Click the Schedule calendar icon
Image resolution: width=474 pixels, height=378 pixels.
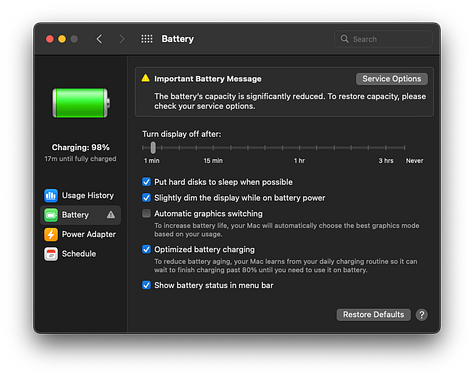pos(51,254)
